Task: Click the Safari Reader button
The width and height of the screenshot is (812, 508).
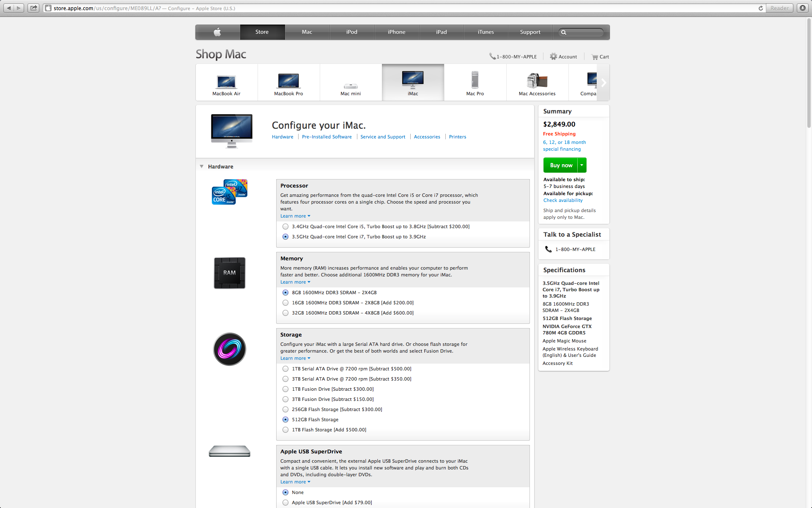Action: [x=779, y=8]
